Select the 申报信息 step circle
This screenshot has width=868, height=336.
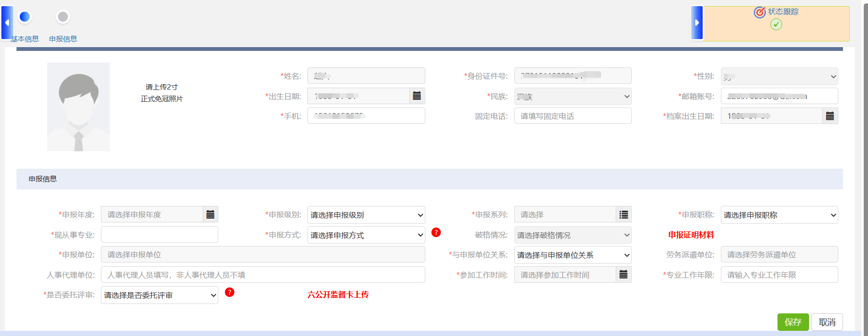pyautogui.click(x=63, y=17)
